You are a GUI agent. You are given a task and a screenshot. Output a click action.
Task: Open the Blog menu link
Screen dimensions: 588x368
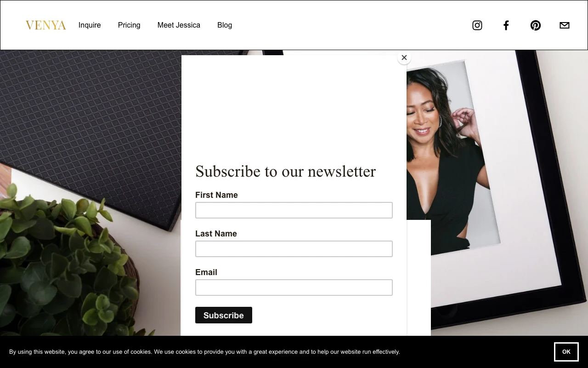click(225, 25)
